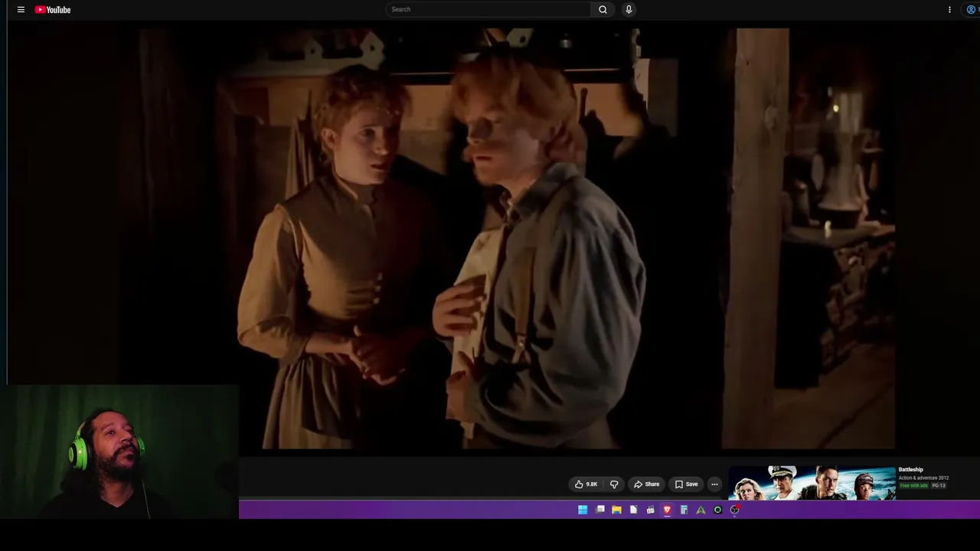Viewport: 980px width, 551px height.
Task: Open the three-dot settings menu in the header
Action: [x=949, y=10]
